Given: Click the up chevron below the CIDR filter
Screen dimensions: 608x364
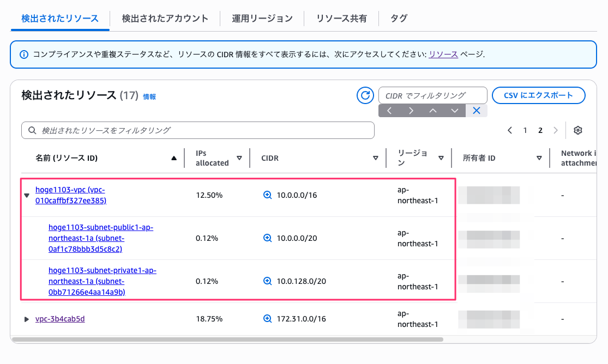Looking at the screenshot, I should [x=432, y=111].
